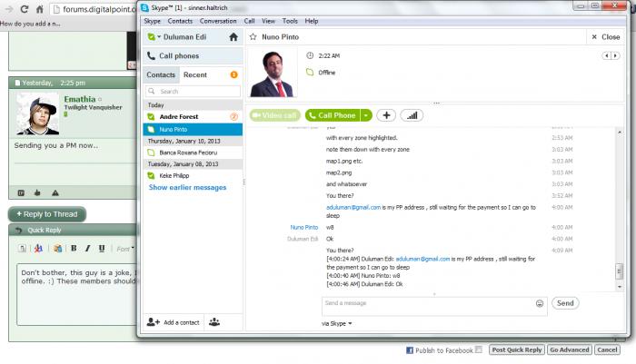Image resolution: width=636 pixels, height=364 pixels.
Task: Click Reply to Thread button
Action: pos(47,214)
